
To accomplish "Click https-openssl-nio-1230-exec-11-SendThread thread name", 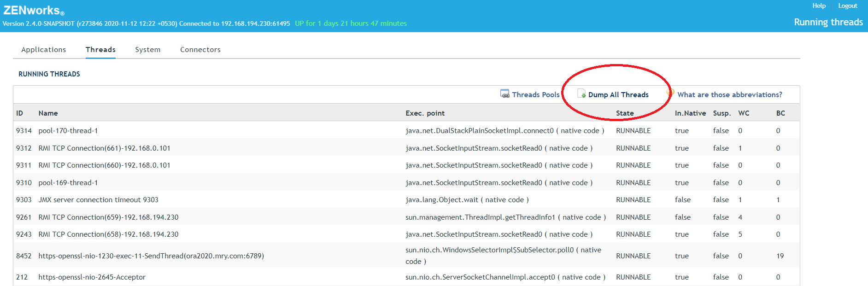I will click(151, 256).
